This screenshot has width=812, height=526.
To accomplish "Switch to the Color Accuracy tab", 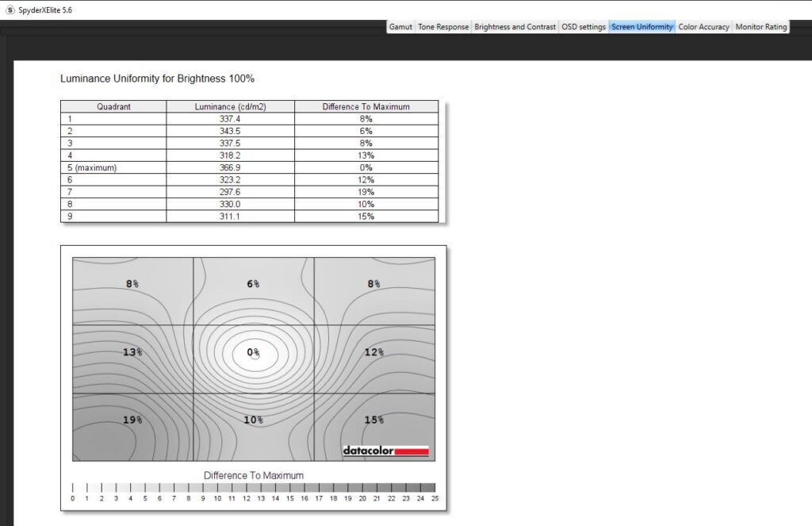I will click(x=703, y=27).
